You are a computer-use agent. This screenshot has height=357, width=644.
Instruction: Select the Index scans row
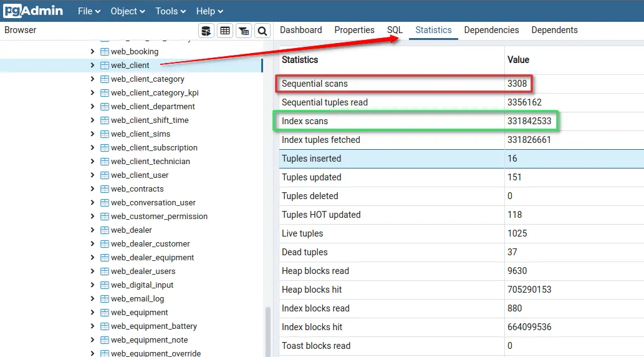tap(461, 121)
